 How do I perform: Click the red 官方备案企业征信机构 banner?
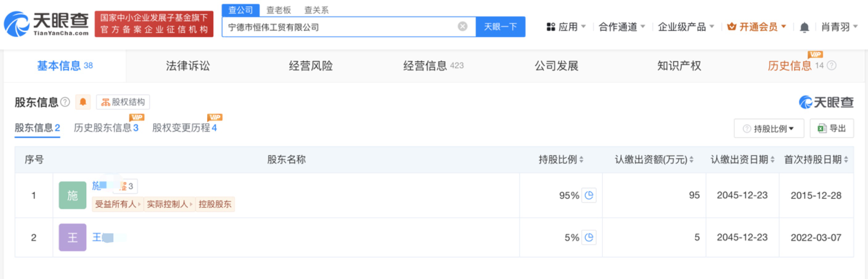click(x=154, y=23)
